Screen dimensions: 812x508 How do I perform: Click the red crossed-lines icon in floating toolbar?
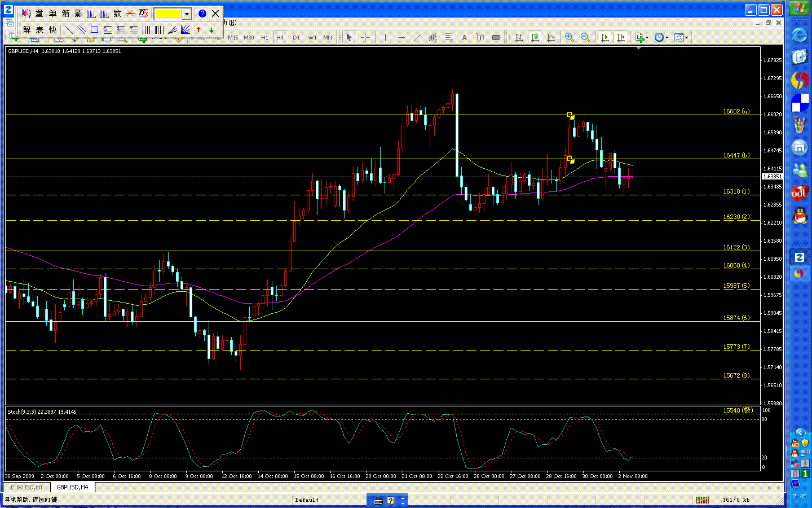130,13
